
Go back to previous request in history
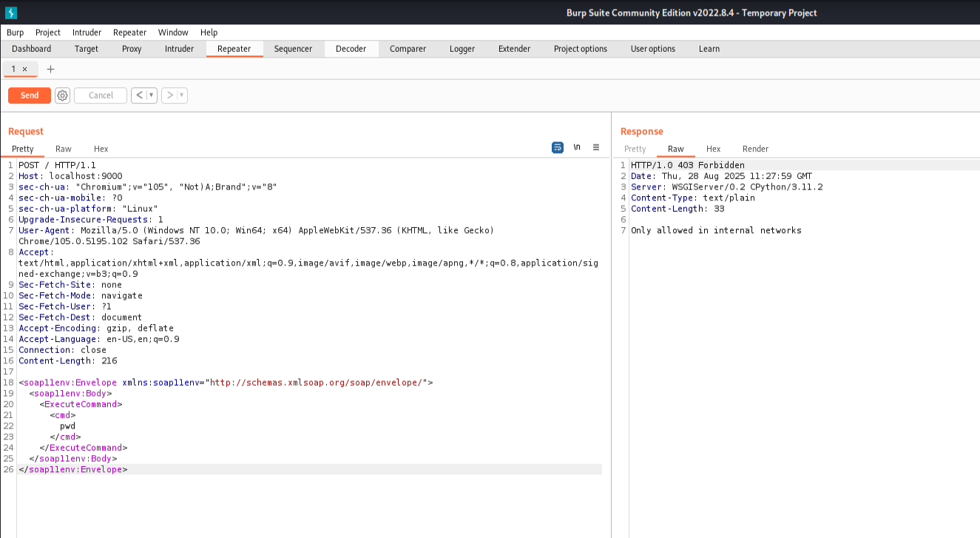(139, 95)
